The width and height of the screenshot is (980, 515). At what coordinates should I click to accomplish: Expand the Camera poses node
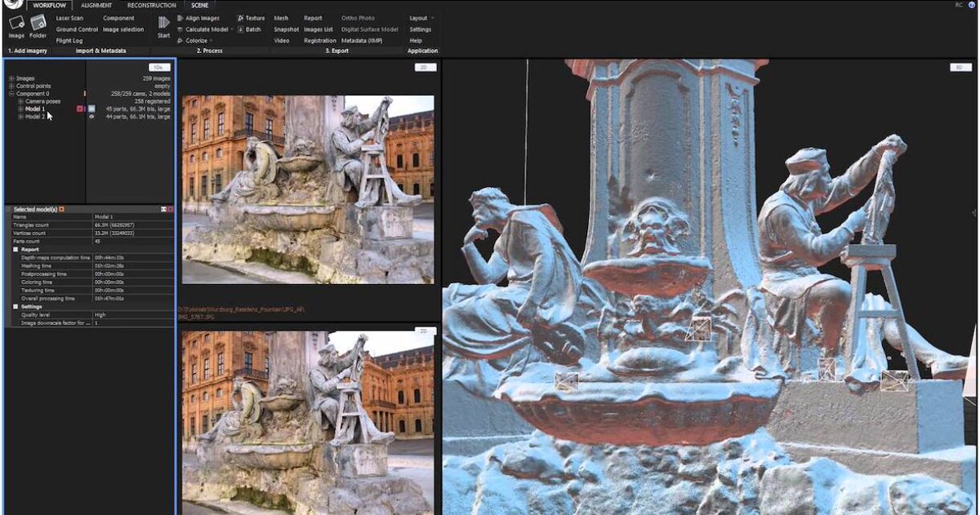pyautogui.click(x=20, y=101)
